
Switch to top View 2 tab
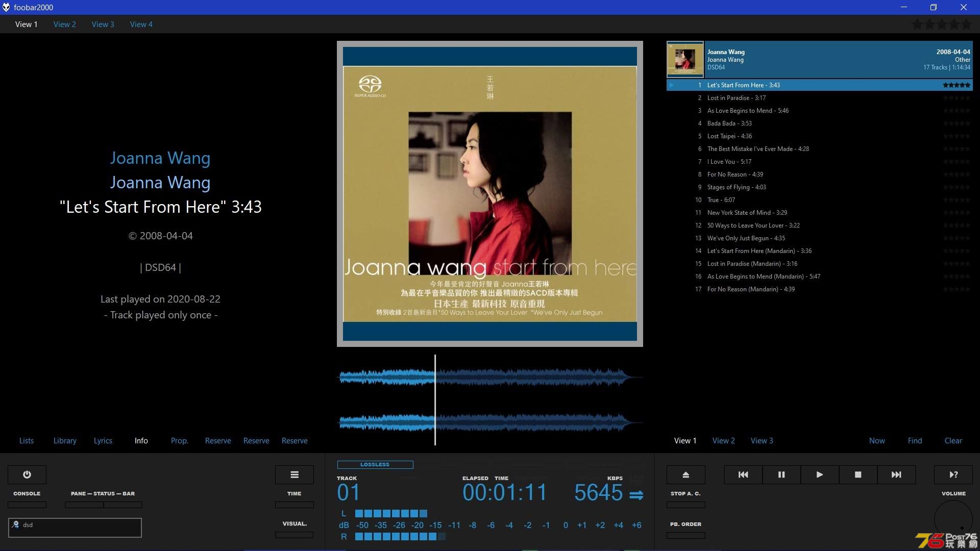65,24
